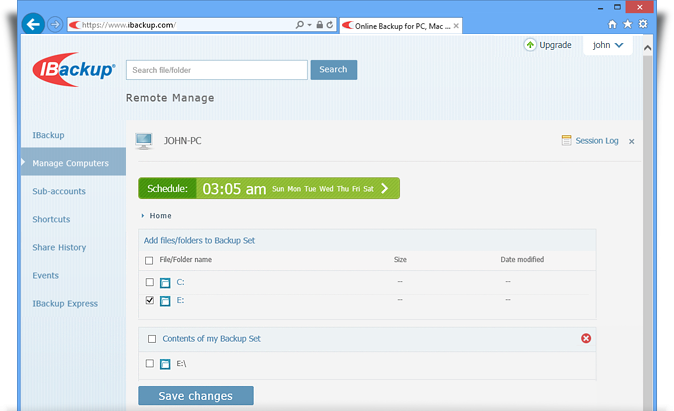Screen dimensions: 674x411
Task: Click the Search file/folder input field
Action: tap(217, 70)
